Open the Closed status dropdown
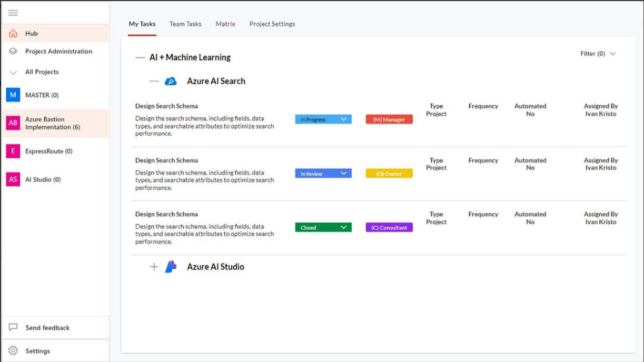 click(x=323, y=227)
